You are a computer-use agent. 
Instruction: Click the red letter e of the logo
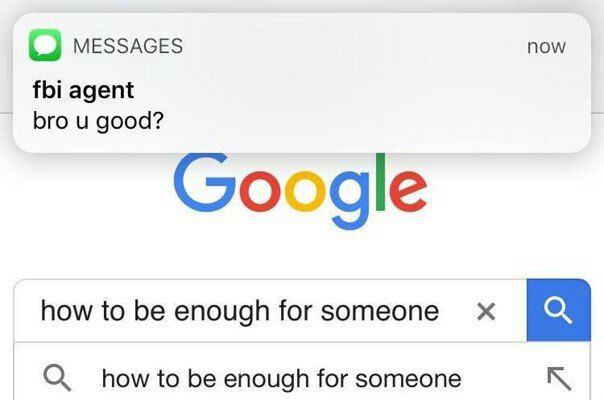pyautogui.click(x=408, y=192)
